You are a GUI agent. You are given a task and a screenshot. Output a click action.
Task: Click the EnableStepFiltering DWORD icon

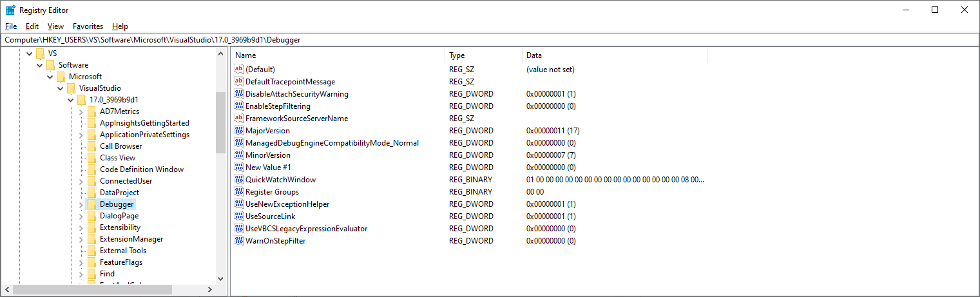pos(239,106)
